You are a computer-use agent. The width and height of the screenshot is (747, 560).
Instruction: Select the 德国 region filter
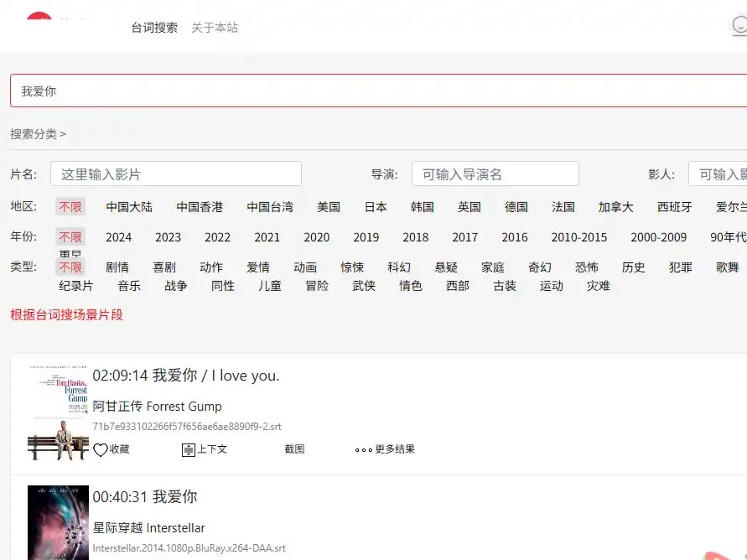[x=516, y=207]
